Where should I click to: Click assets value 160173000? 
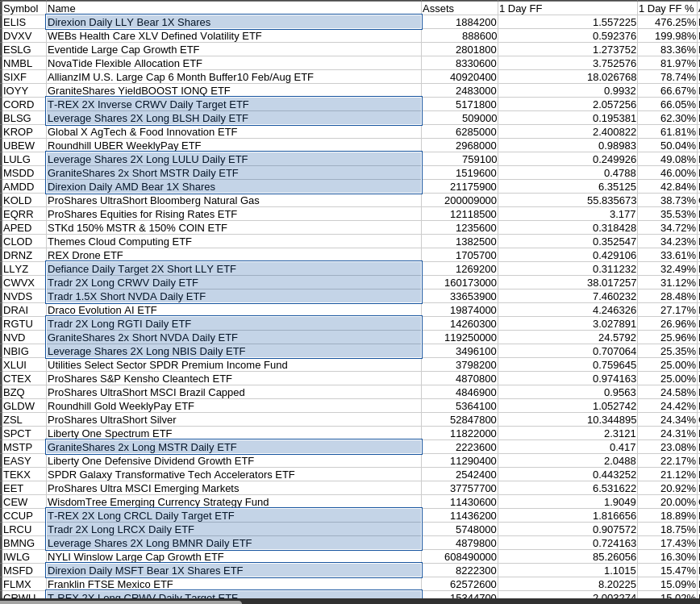click(x=460, y=283)
